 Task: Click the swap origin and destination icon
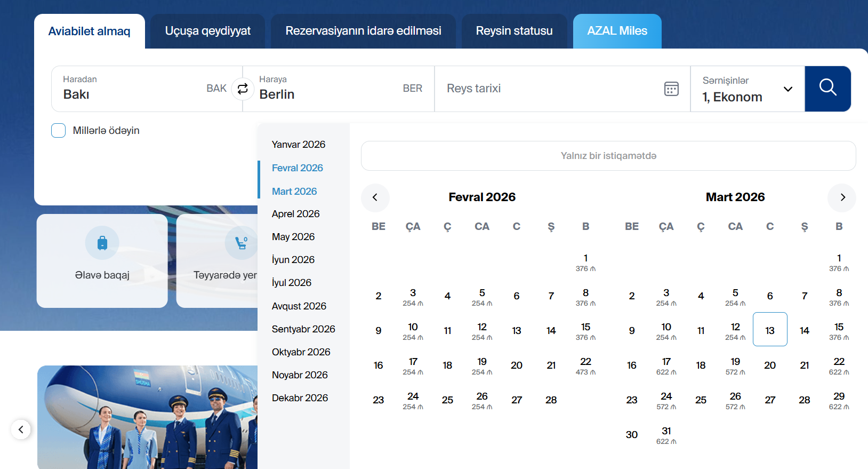243,89
